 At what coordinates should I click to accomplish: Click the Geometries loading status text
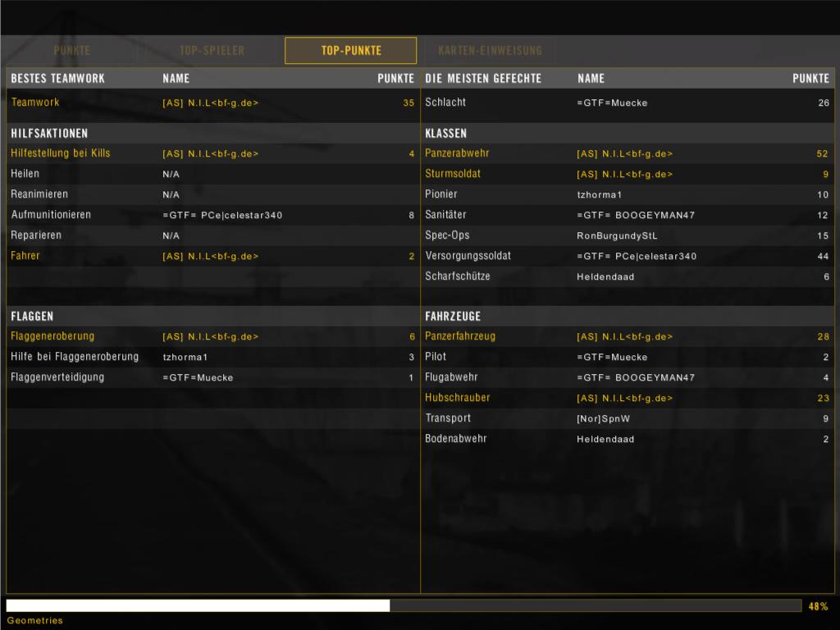pos(34,620)
